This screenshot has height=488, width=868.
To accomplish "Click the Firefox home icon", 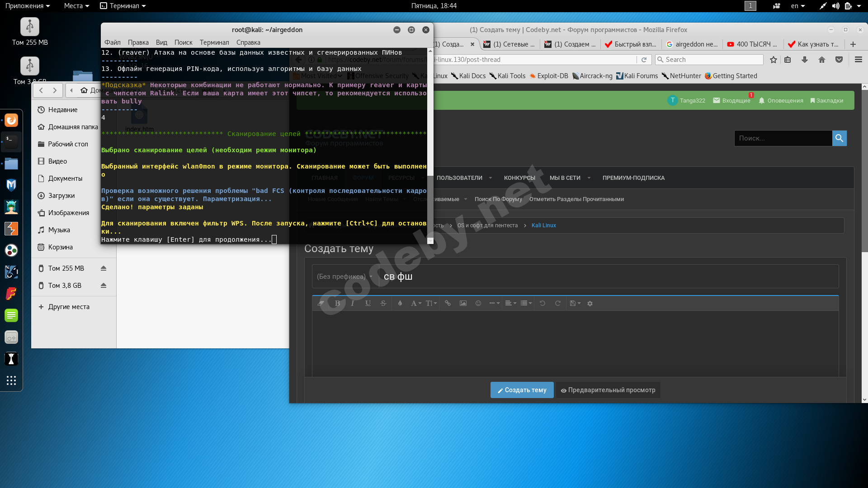I will click(x=822, y=60).
